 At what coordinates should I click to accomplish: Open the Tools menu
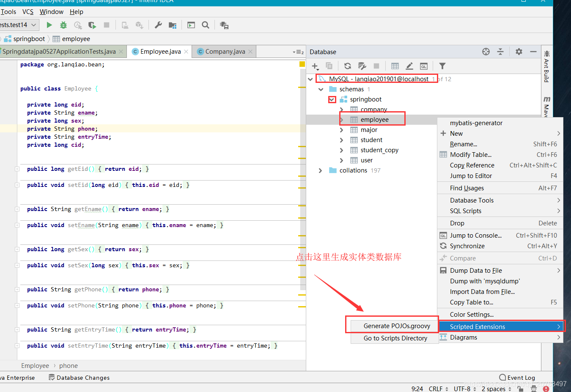click(8, 12)
